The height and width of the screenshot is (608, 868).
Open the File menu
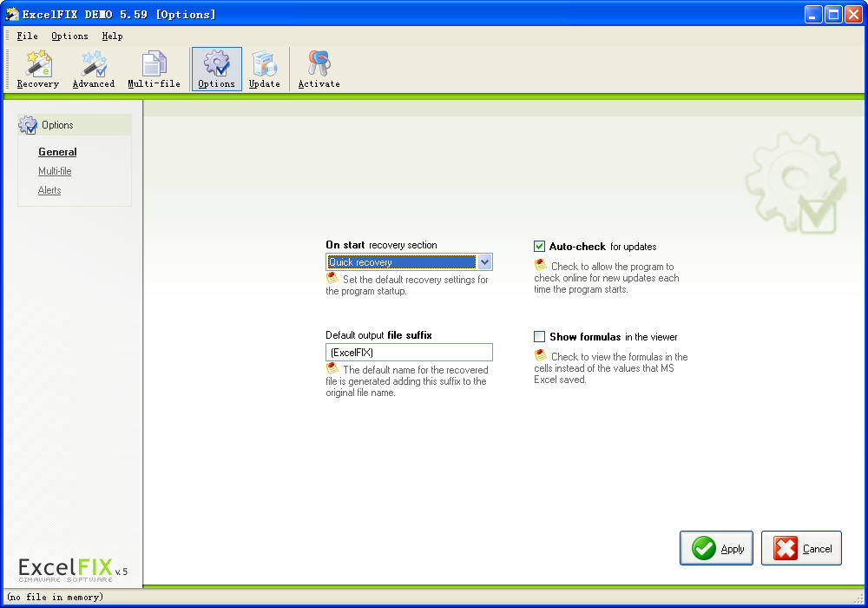(27, 36)
